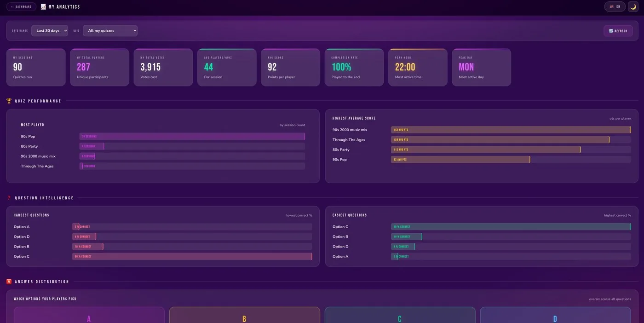This screenshot has width=644, height=323.
Task: Click the Most Played heading
Action: pyautogui.click(x=33, y=125)
